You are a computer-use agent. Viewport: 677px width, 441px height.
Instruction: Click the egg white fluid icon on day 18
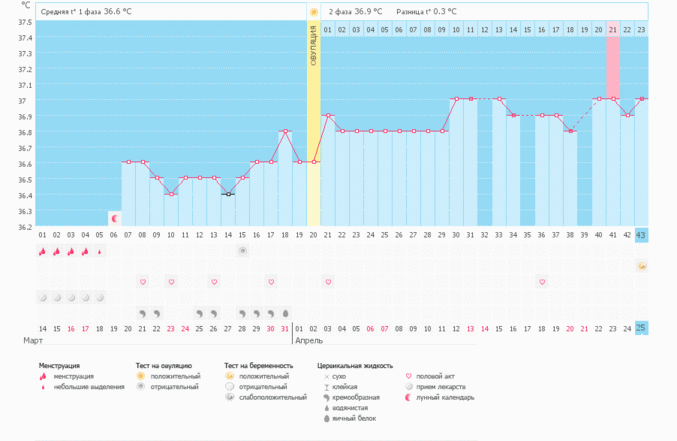coord(285,313)
